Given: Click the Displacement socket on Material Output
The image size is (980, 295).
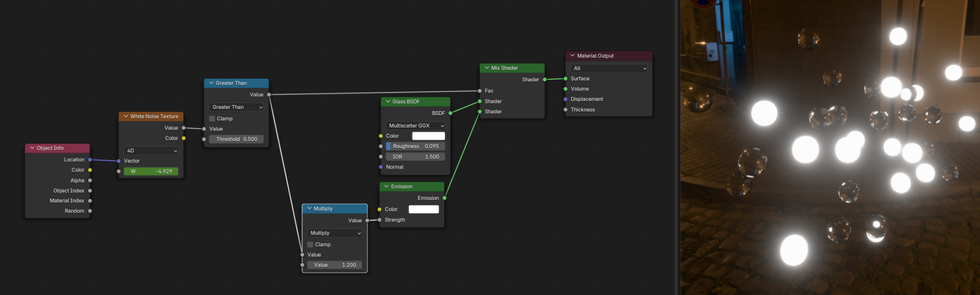Looking at the screenshot, I should coord(566,99).
